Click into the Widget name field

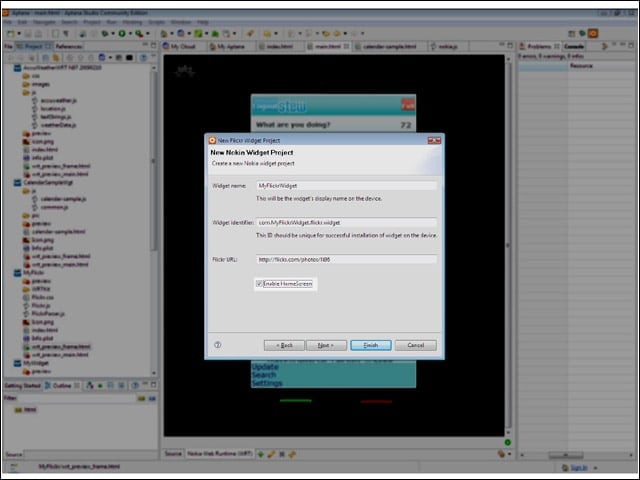(x=346, y=186)
